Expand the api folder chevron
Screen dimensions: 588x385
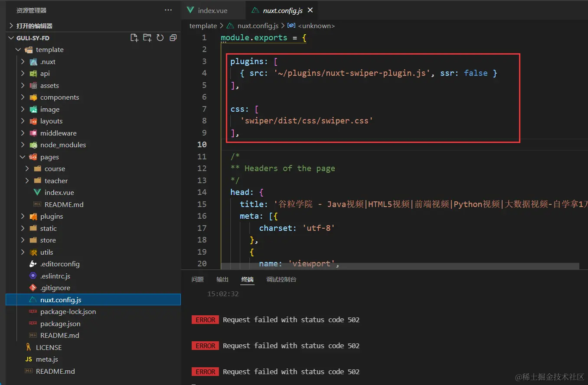[23, 74]
